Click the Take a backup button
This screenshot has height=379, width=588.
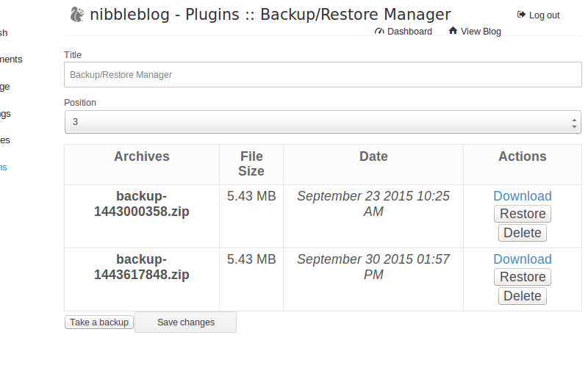coord(99,322)
